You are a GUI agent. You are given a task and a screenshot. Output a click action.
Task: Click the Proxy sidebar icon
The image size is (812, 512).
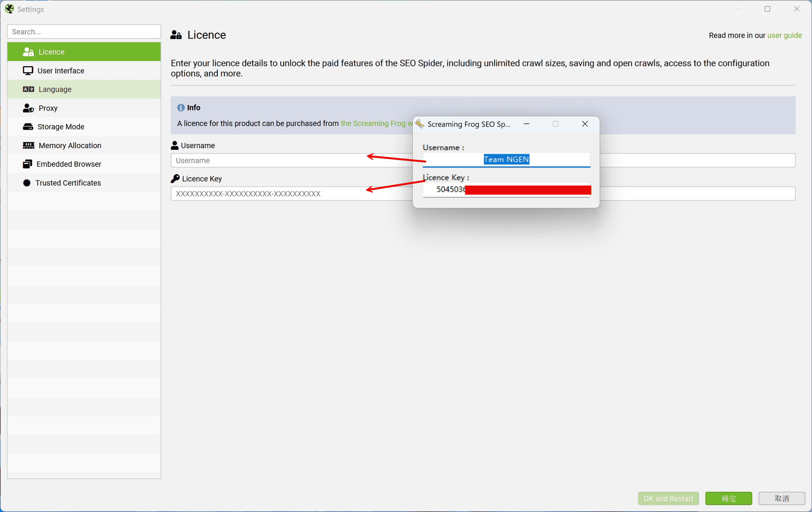pos(28,108)
